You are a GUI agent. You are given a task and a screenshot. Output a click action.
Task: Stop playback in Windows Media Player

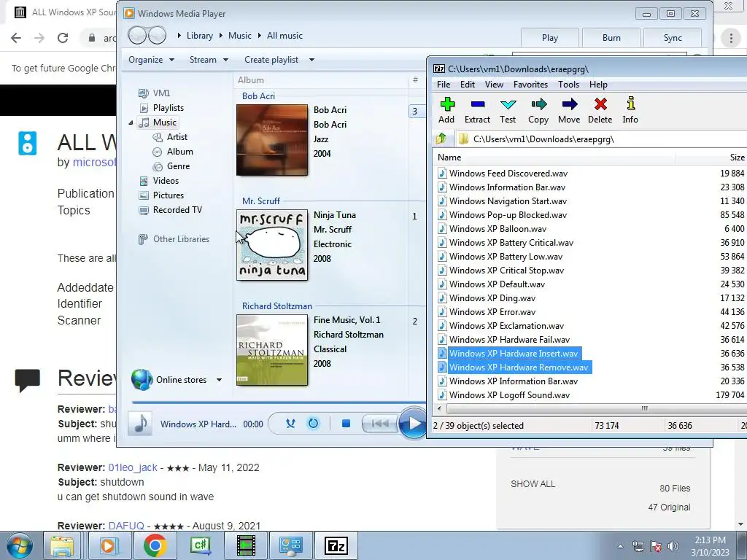click(346, 424)
